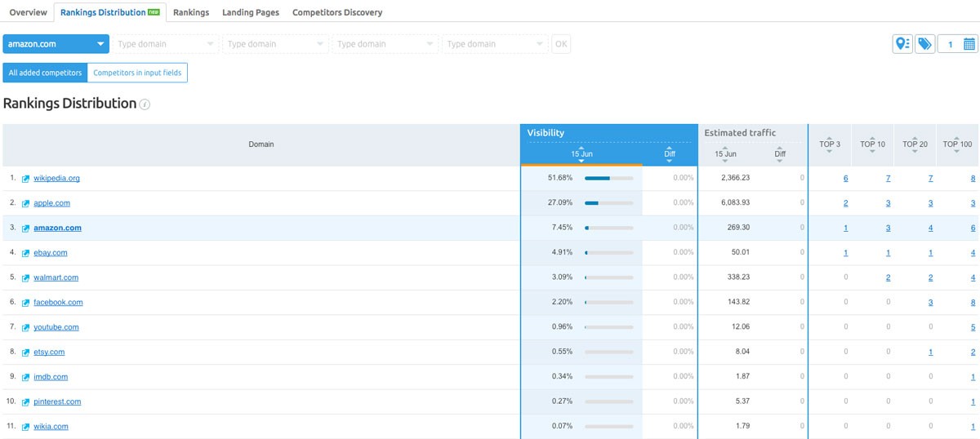Click the info icon beside Rankings Distribution
The image size is (980, 439).
point(145,104)
